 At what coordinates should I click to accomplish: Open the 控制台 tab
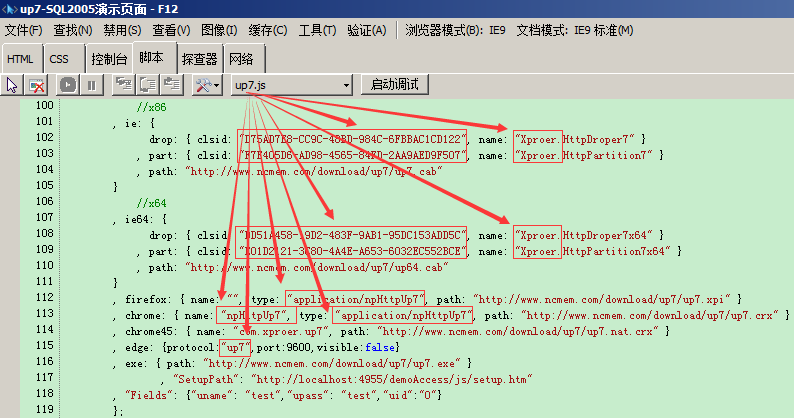pos(109,59)
